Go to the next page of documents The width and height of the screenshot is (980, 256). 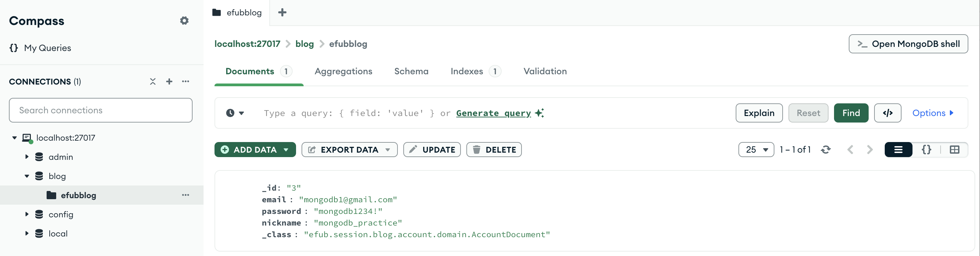point(870,150)
